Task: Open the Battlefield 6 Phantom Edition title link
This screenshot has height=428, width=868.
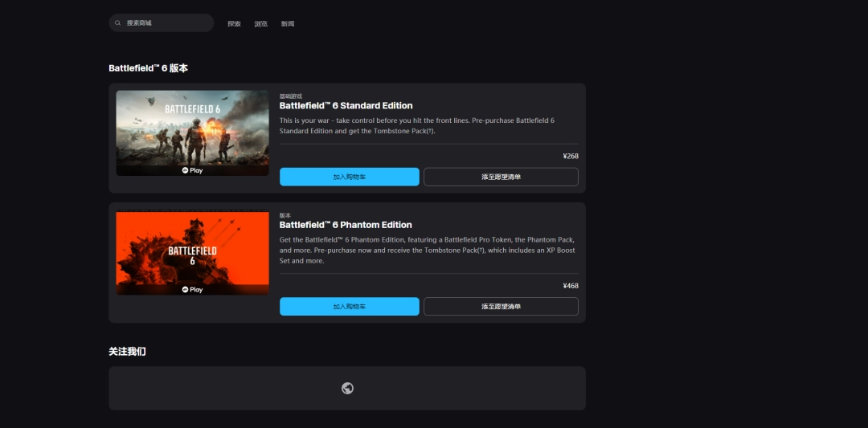Action: (x=346, y=225)
